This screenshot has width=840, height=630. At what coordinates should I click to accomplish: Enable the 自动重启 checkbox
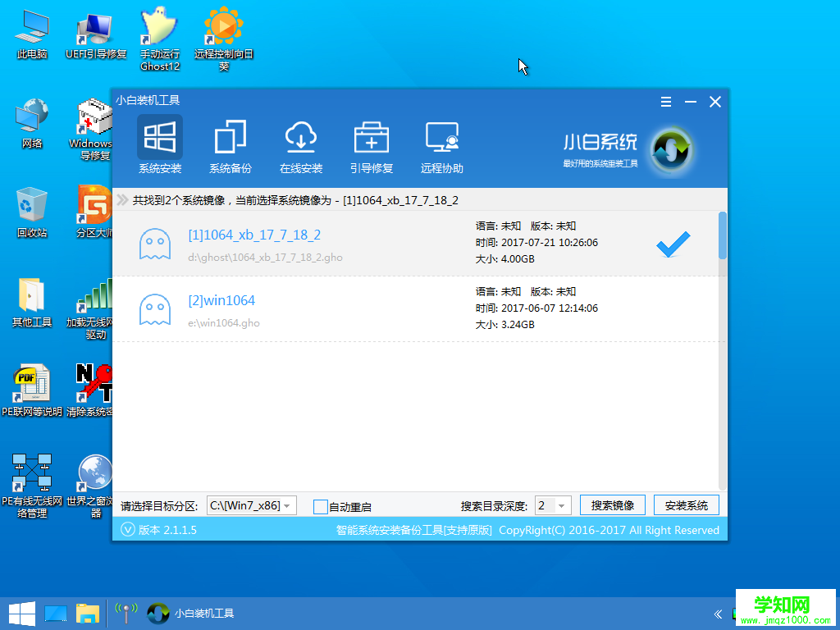(x=321, y=506)
